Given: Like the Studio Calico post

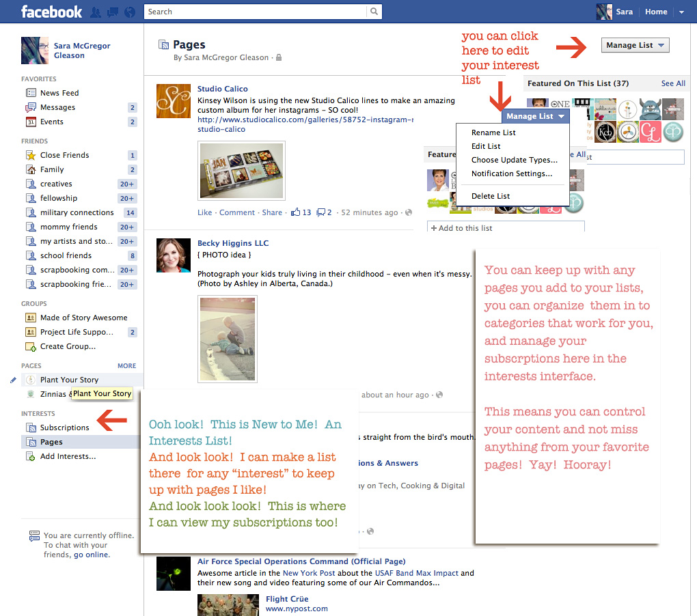Looking at the screenshot, I should coord(204,212).
